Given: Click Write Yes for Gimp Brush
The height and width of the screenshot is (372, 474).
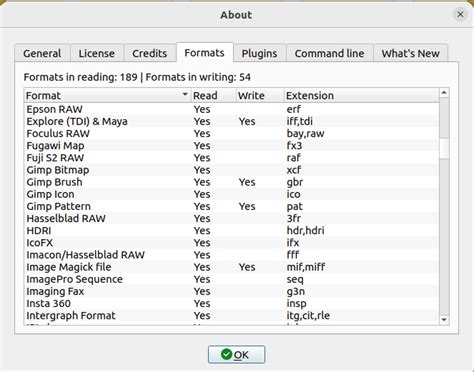Looking at the screenshot, I should click(247, 182).
